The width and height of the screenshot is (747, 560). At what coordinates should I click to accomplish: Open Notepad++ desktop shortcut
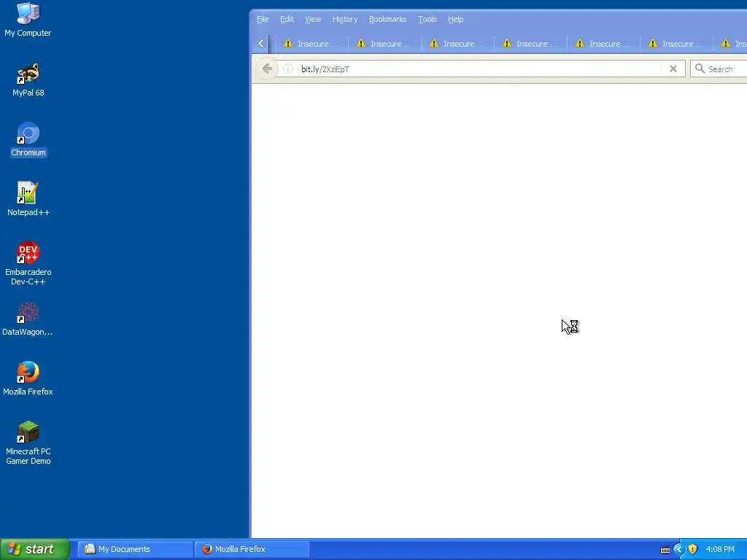(28, 199)
